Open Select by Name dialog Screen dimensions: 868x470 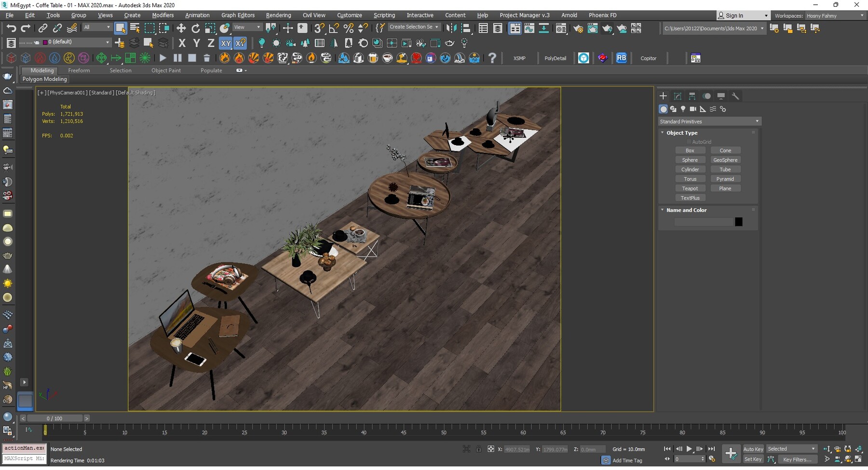point(135,27)
